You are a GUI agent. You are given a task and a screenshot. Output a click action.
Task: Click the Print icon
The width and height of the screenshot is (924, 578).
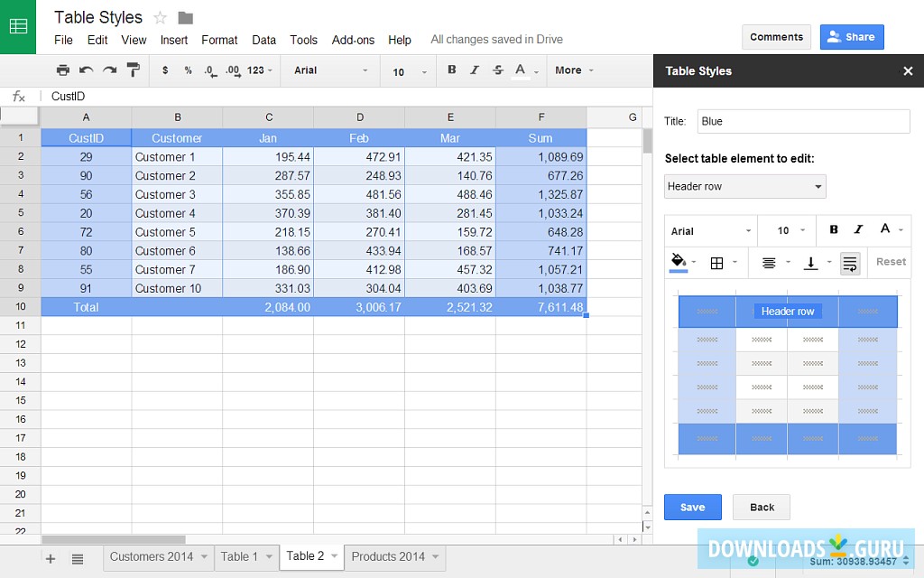tap(63, 70)
